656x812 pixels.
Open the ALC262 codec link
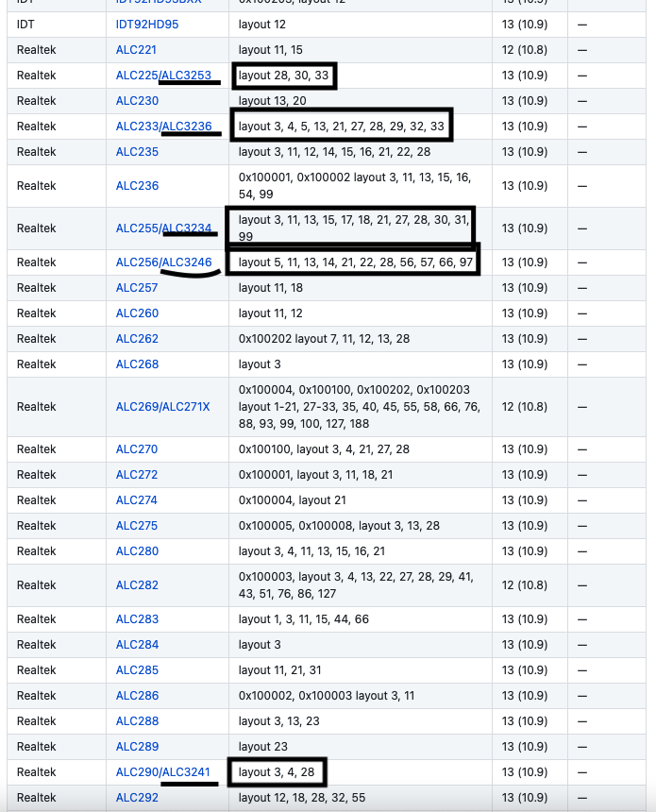[x=137, y=338]
